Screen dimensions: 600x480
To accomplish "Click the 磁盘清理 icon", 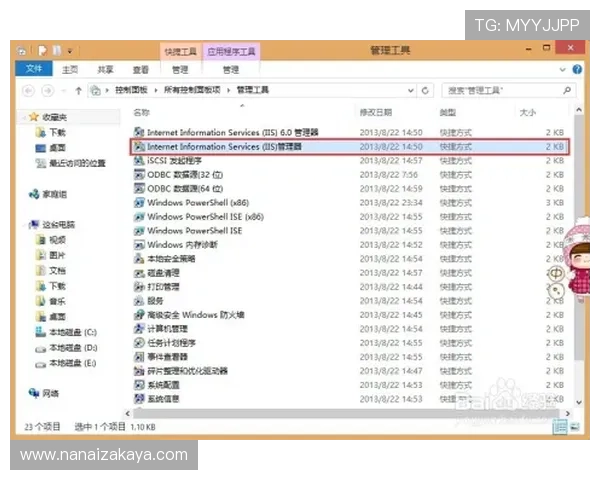I will pos(139,273).
